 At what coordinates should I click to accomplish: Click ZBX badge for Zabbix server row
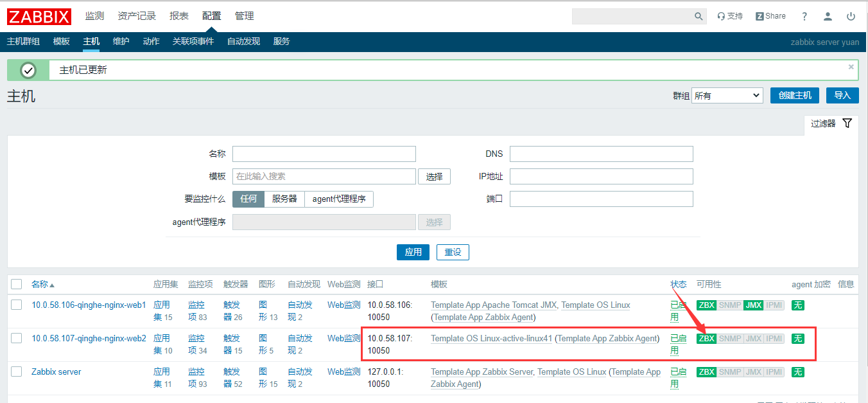click(x=707, y=372)
